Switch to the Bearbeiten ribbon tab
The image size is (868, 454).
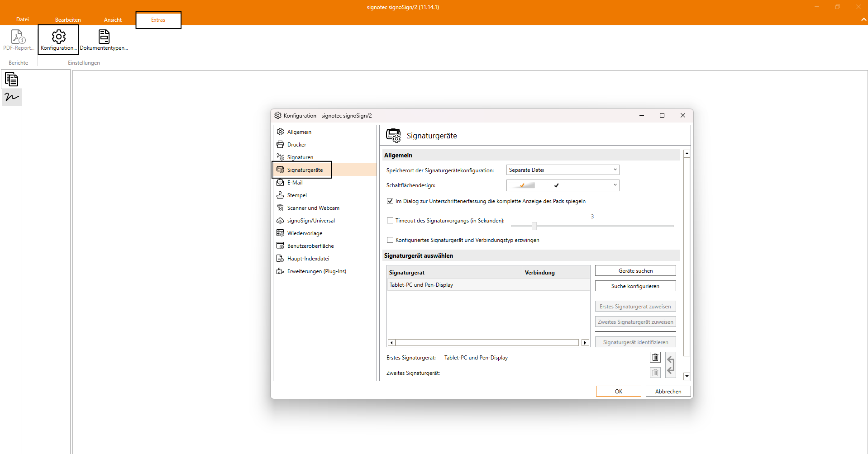[x=68, y=19]
